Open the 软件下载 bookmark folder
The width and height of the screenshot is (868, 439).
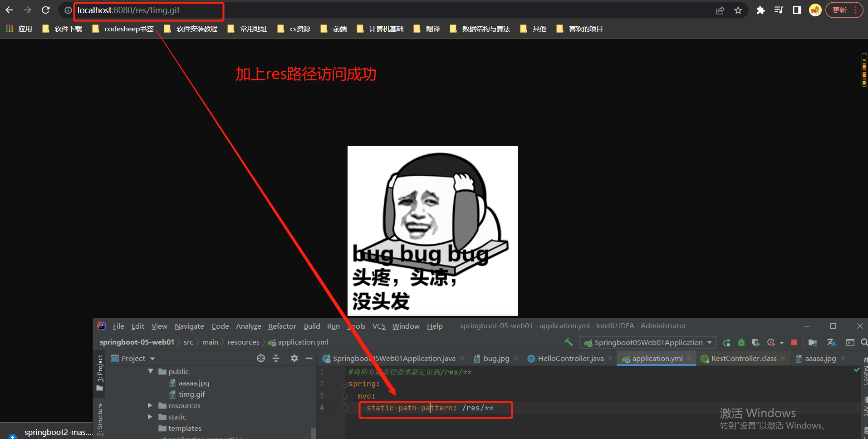pyautogui.click(x=62, y=29)
